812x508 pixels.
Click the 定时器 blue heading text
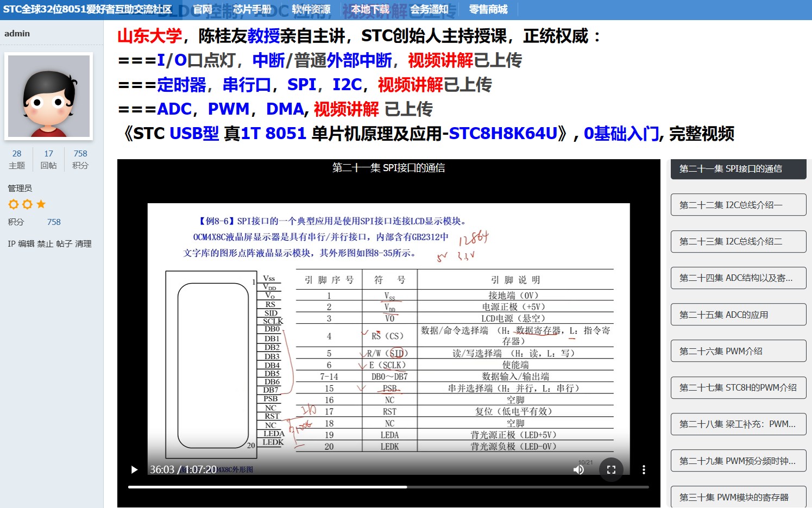[181, 85]
